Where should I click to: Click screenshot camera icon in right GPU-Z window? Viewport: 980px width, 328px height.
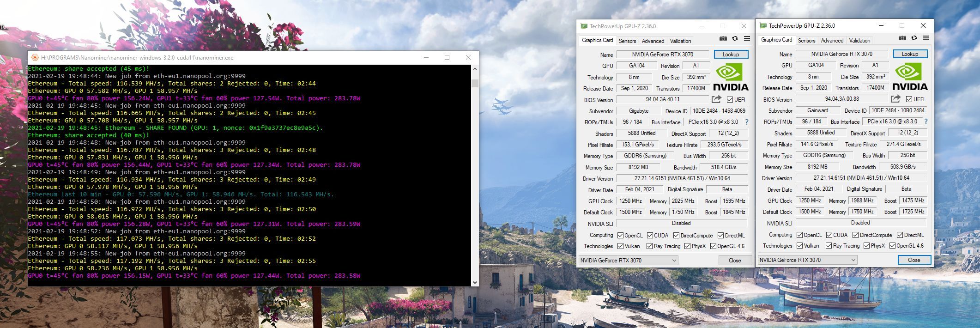click(902, 38)
